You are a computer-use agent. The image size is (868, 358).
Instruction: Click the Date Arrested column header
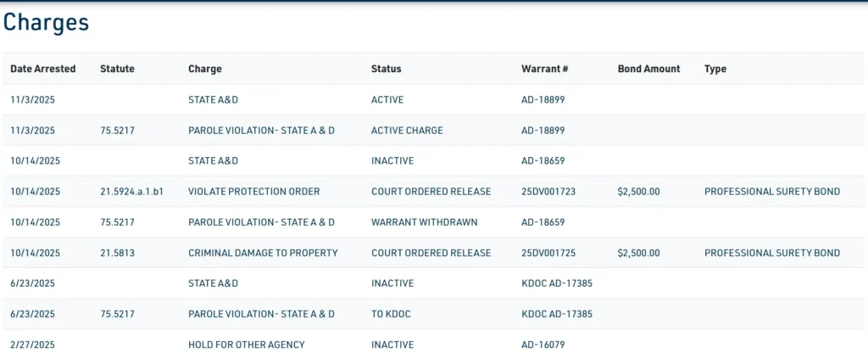coord(42,69)
